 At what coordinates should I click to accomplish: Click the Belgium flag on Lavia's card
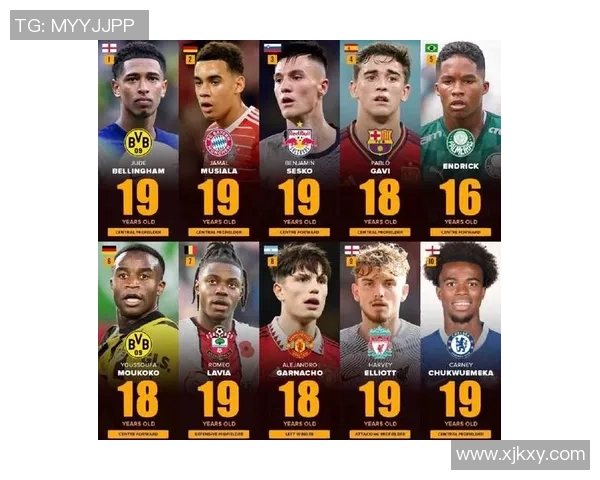coord(190,250)
